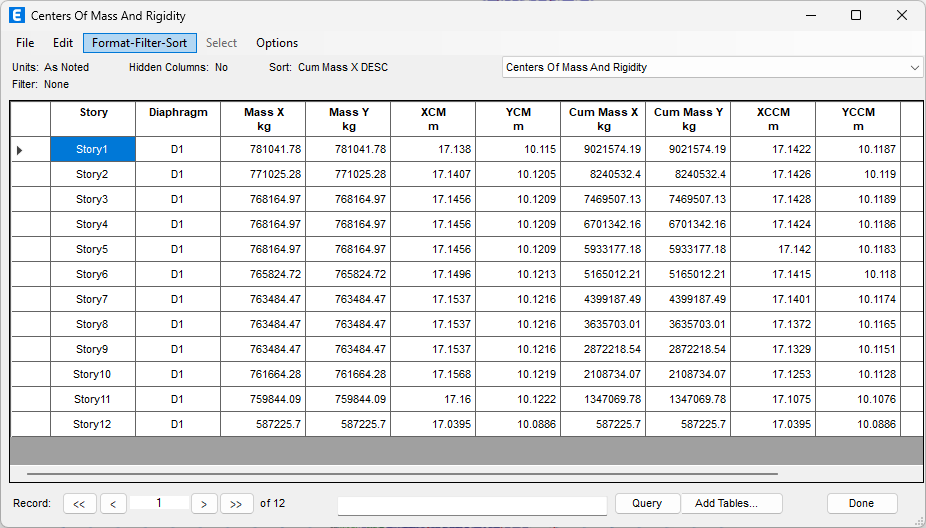926x528 pixels.
Task: Select the Story9 cell
Action: point(93,349)
